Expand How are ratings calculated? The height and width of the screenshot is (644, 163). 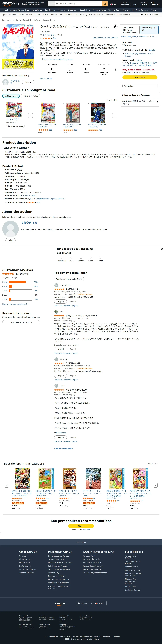(x=16, y=304)
